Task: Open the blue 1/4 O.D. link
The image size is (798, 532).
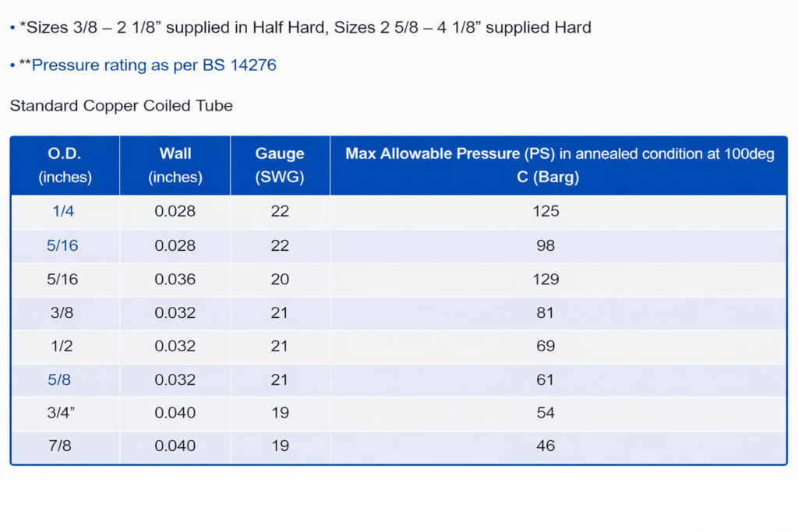Action: click(x=65, y=211)
